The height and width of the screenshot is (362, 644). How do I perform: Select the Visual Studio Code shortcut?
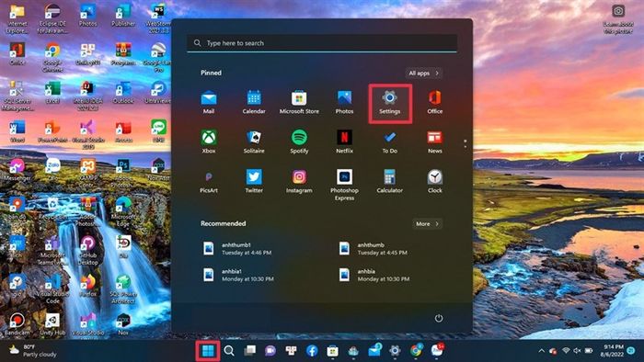pyautogui.click(x=52, y=289)
